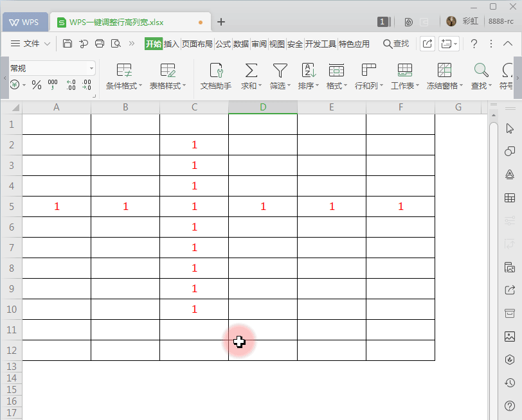Click the 文档助手 button
The image size is (522, 420).
[x=216, y=77]
